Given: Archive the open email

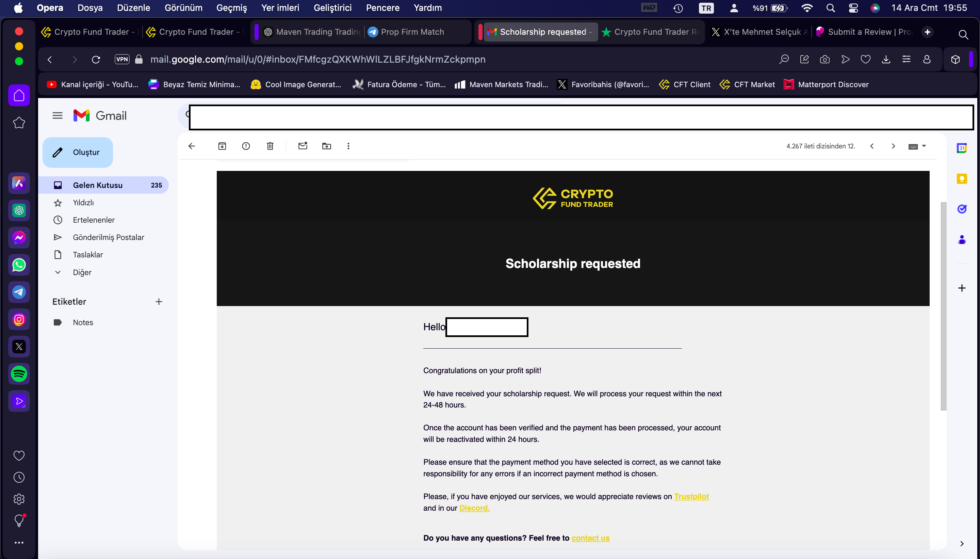Looking at the screenshot, I should click(222, 146).
